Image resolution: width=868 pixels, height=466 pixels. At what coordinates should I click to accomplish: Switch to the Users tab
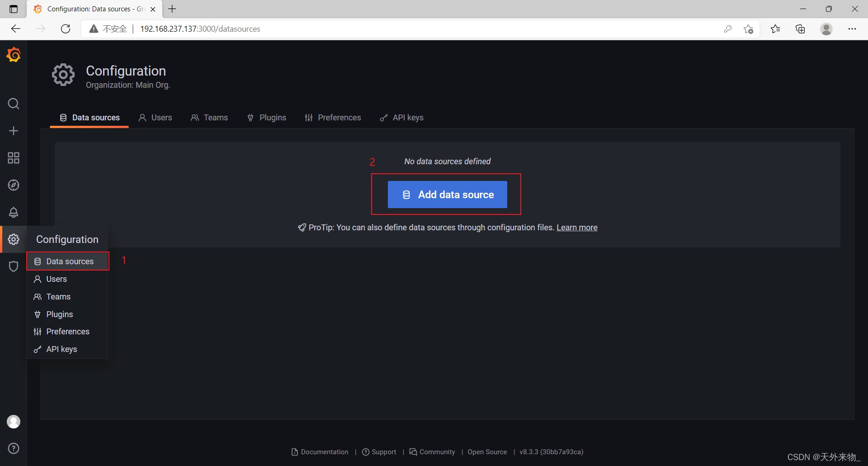155,118
